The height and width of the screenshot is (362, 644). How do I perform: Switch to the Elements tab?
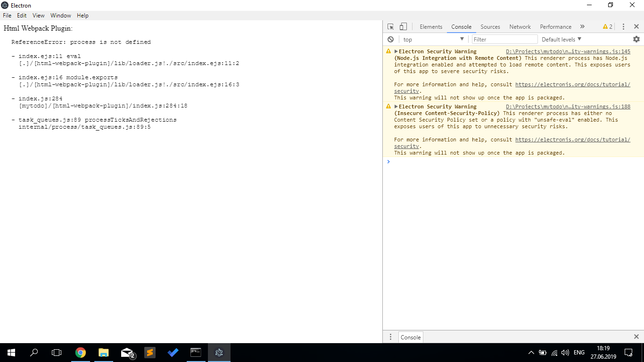(431, 27)
